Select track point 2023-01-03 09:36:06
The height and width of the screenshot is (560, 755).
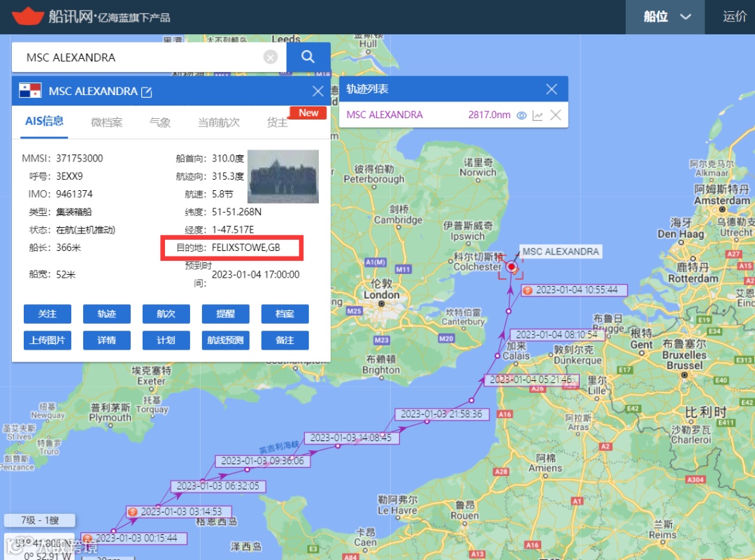tap(262, 461)
